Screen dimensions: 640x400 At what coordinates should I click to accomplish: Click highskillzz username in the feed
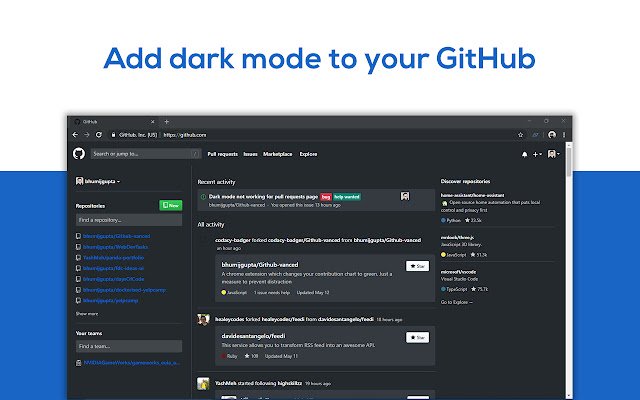(290, 383)
